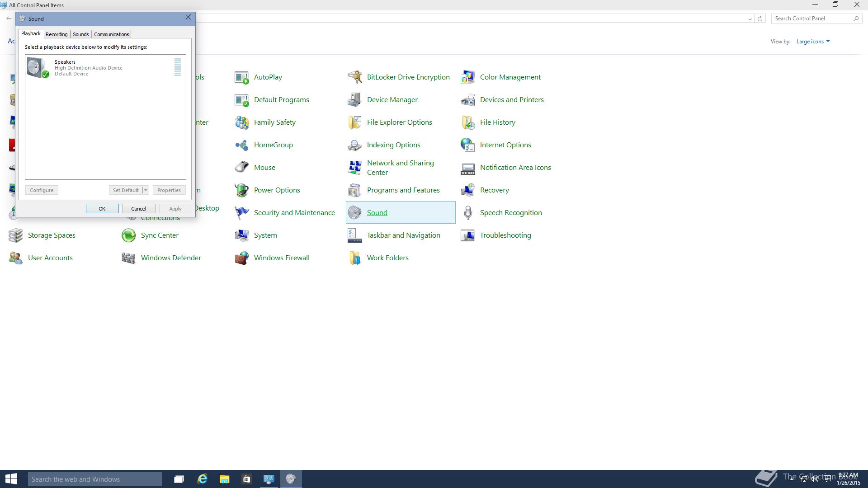868x488 pixels.
Task: Refresh the Control Panel address bar
Action: coord(760,19)
